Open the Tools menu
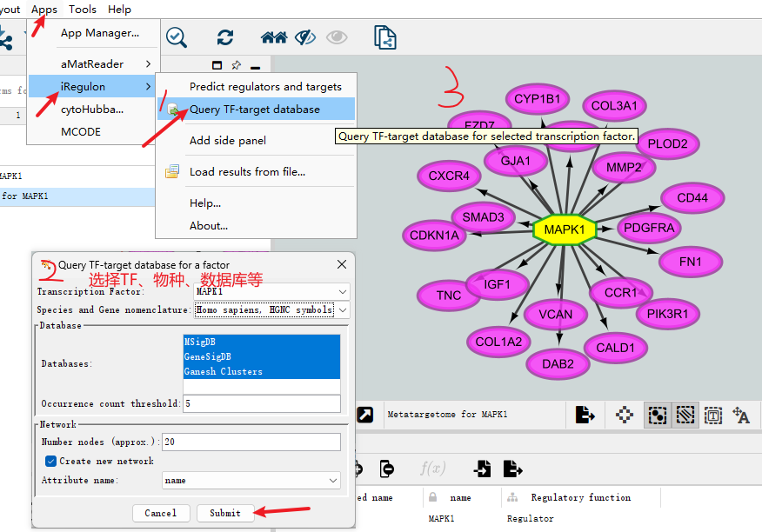This screenshot has height=532, width=762. [x=83, y=10]
